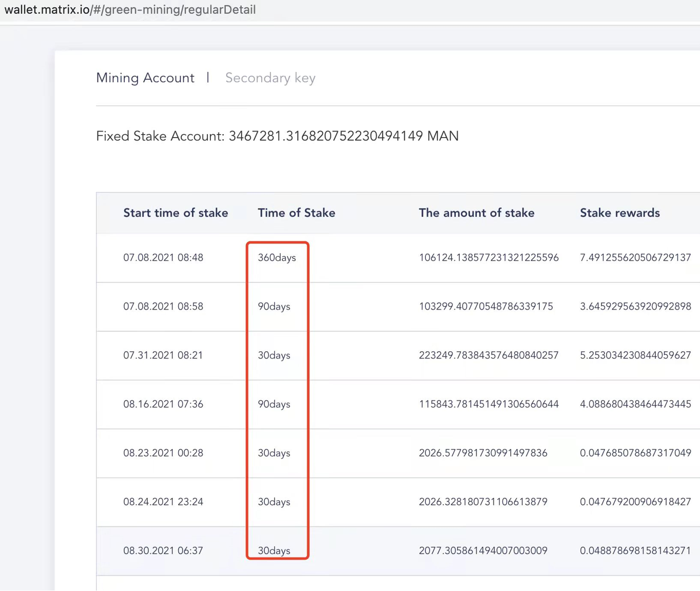Select reward value 4.088680438464473445
The height and width of the screenshot is (591, 700).
coord(635,404)
